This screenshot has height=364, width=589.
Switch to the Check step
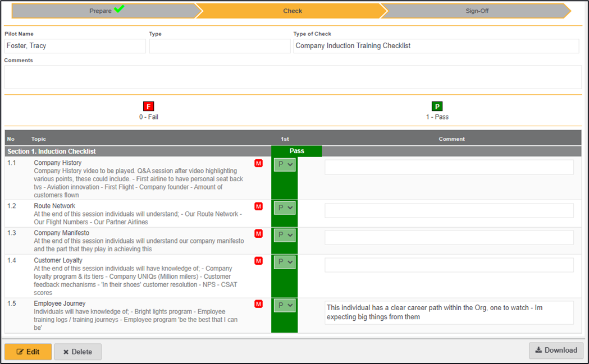click(293, 11)
